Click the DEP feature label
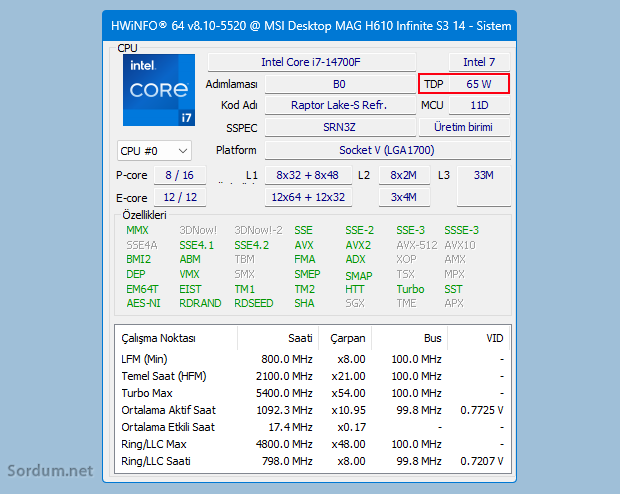 point(136,274)
